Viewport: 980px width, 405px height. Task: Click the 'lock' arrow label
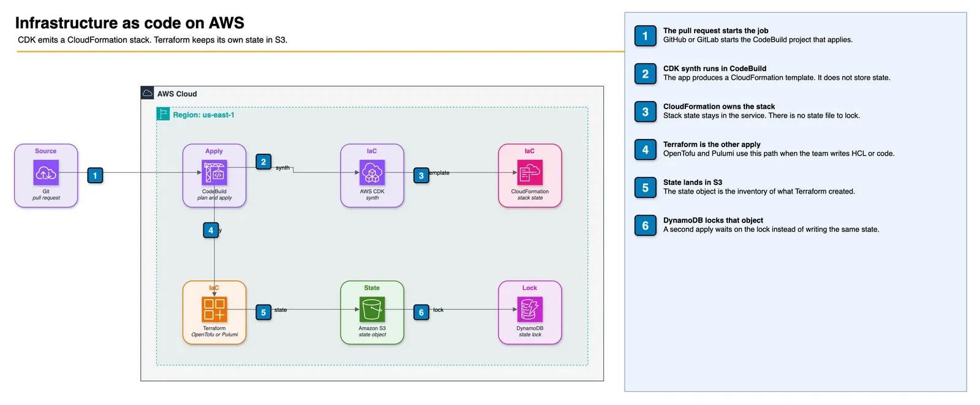tap(439, 310)
